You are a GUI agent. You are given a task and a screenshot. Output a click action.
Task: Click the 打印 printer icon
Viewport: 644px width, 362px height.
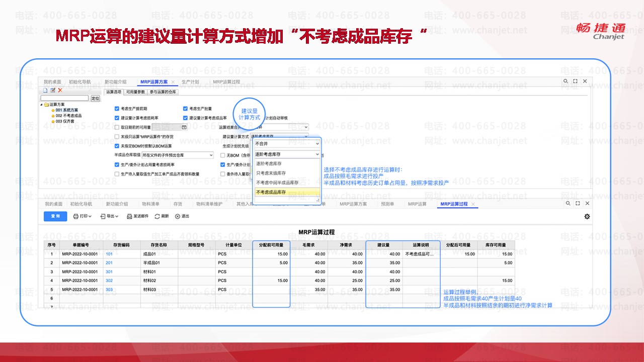tap(76, 216)
